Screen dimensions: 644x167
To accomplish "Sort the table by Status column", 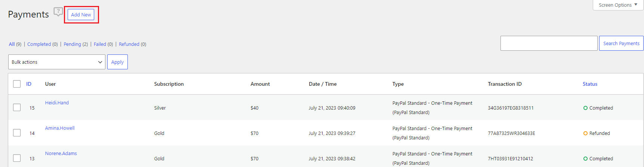I will 590,84.
